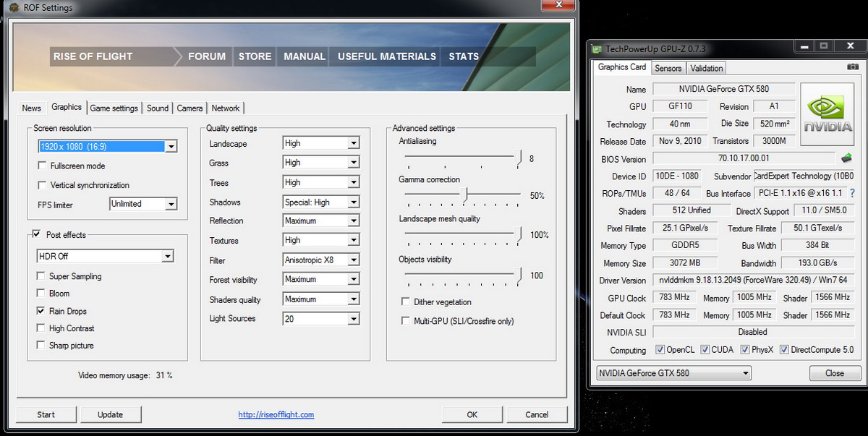The image size is (868, 436).
Task: Click the Landscape mesh quality slider handle
Action: point(518,234)
